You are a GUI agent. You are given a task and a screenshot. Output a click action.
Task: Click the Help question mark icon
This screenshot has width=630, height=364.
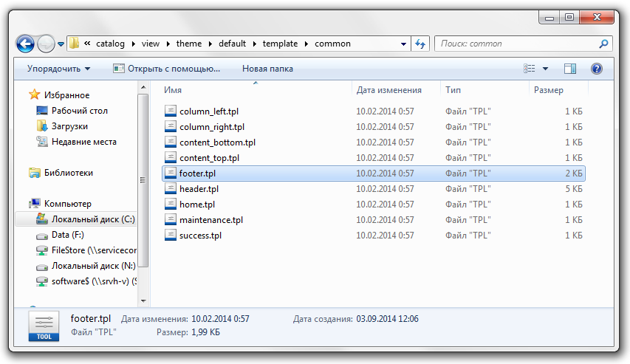(597, 69)
